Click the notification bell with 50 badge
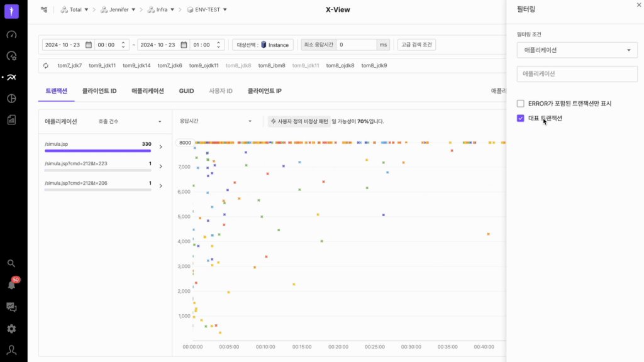Viewport: 644px width, 362px height. tap(11, 285)
